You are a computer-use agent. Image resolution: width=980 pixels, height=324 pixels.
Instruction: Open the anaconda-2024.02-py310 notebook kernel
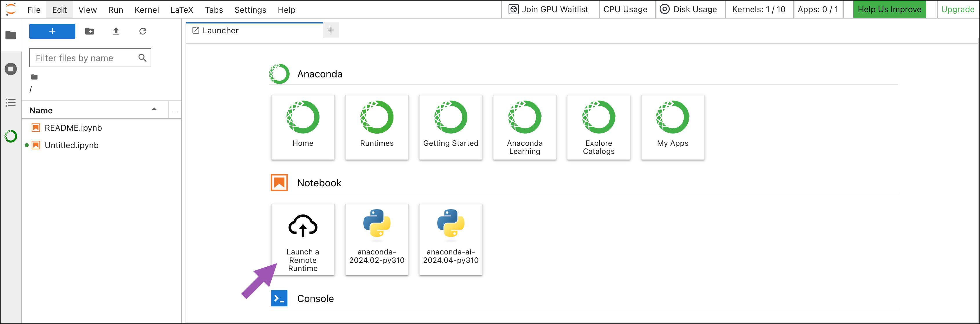point(377,240)
